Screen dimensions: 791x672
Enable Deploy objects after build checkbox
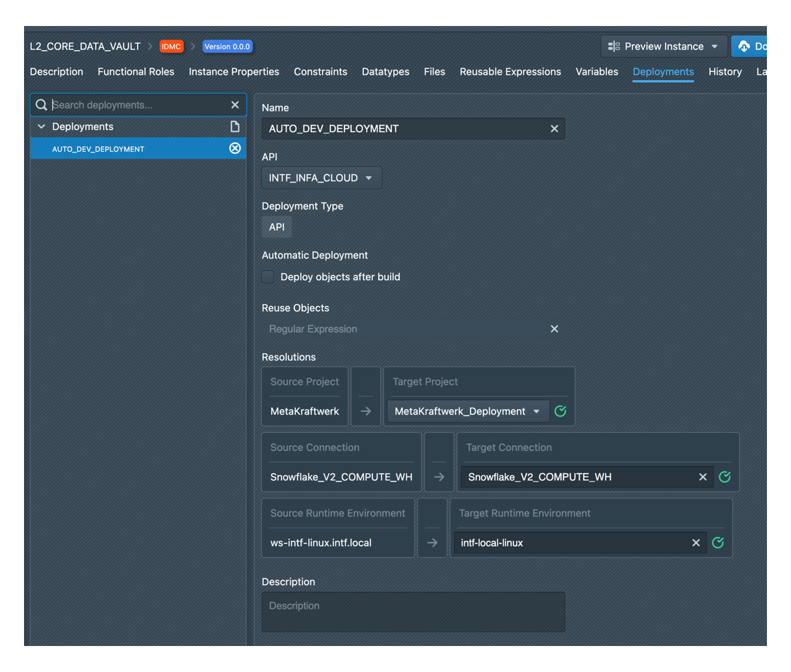pos(268,277)
